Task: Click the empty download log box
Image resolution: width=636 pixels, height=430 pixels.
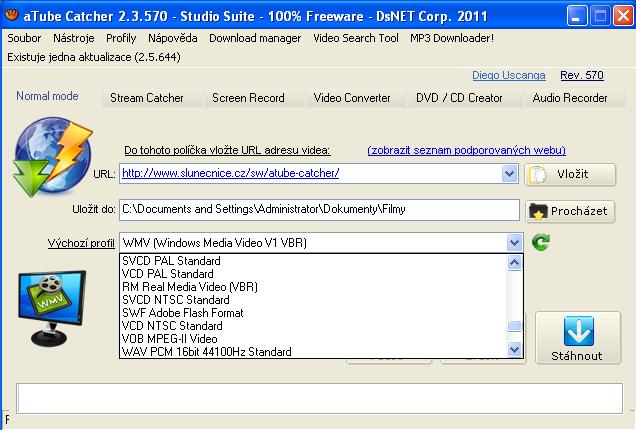Action: pyautogui.click(x=319, y=398)
